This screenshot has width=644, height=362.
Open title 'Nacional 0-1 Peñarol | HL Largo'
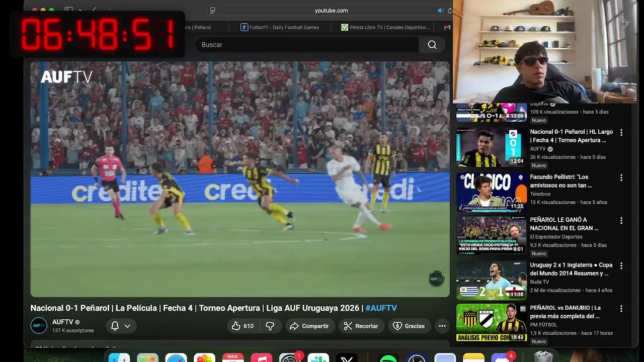tap(572, 136)
